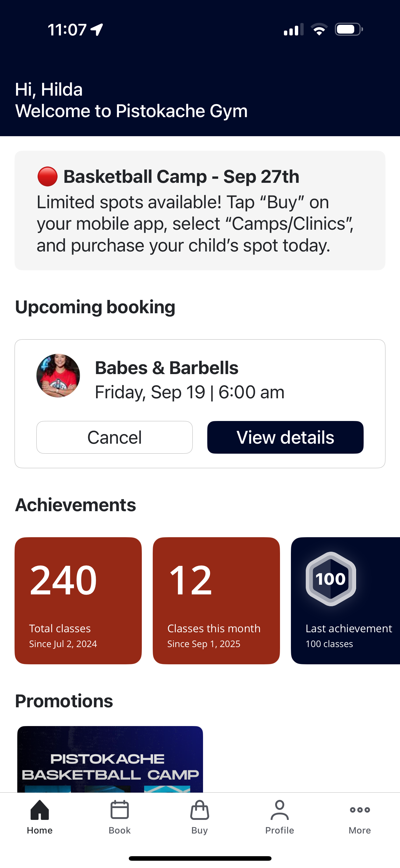
Task: Open the Profile person icon
Action: point(280,810)
